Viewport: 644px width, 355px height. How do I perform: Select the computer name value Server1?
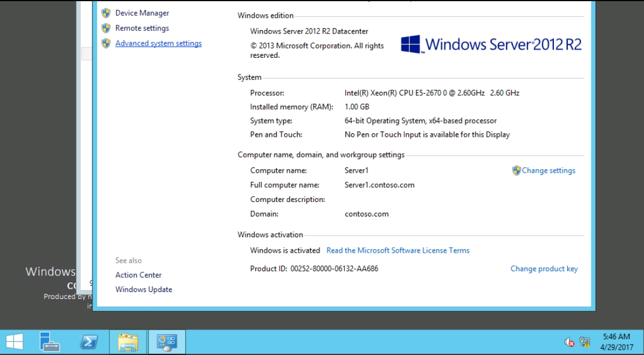pyautogui.click(x=356, y=171)
